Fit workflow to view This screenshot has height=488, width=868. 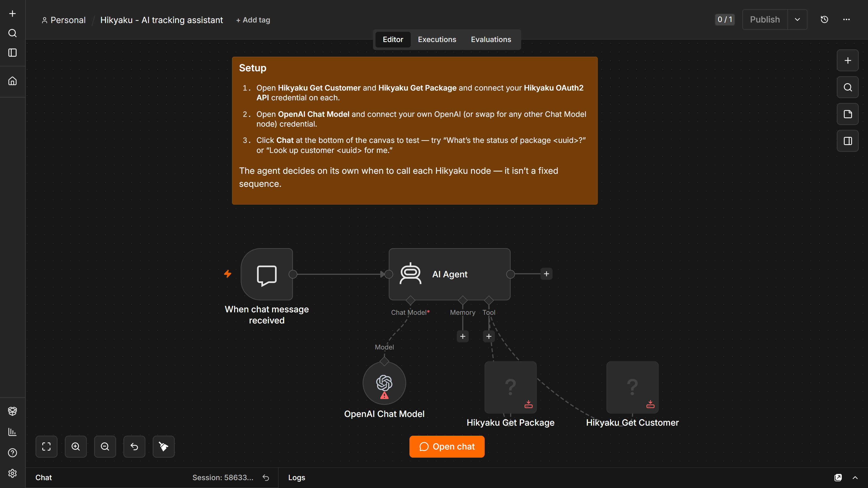(46, 447)
